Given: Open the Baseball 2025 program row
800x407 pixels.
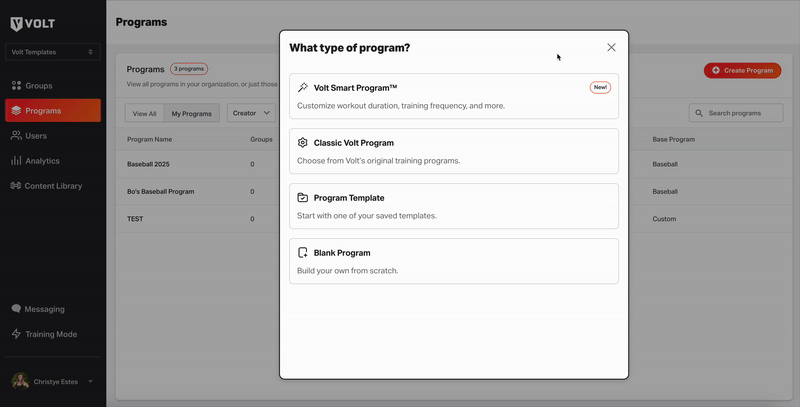Looking at the screenshot, I should pyautogui.click(x=150, y=164).
